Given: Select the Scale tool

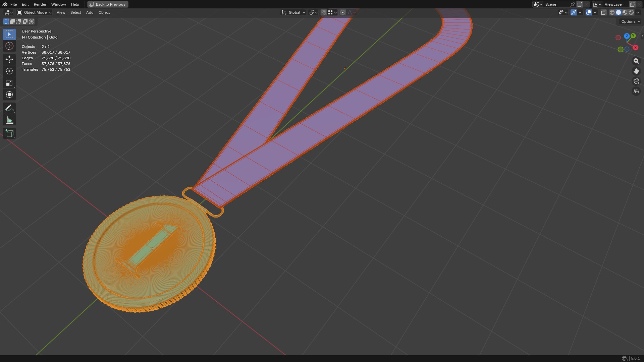Looking at the screenshot, I should (x=9, y=83).
